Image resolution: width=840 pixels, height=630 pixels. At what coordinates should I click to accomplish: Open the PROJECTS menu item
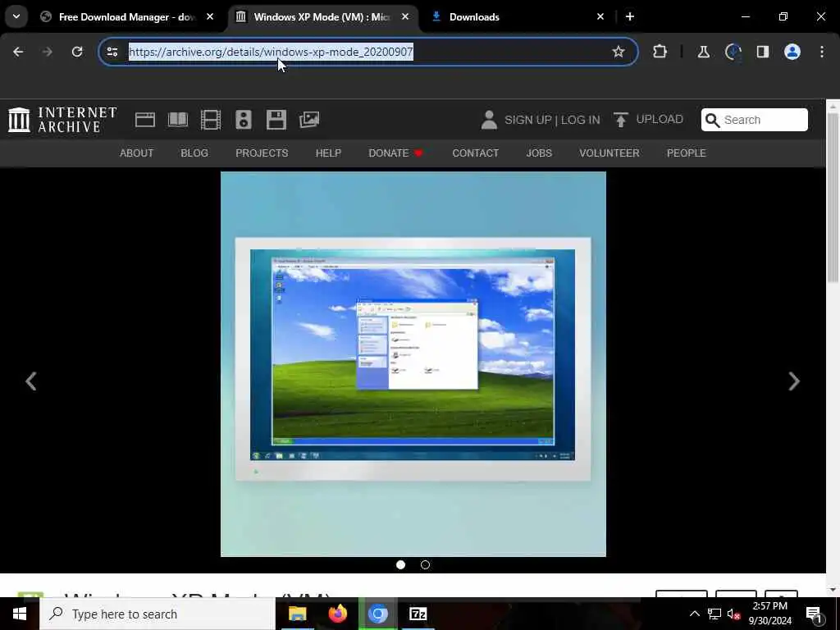point(262,153)
